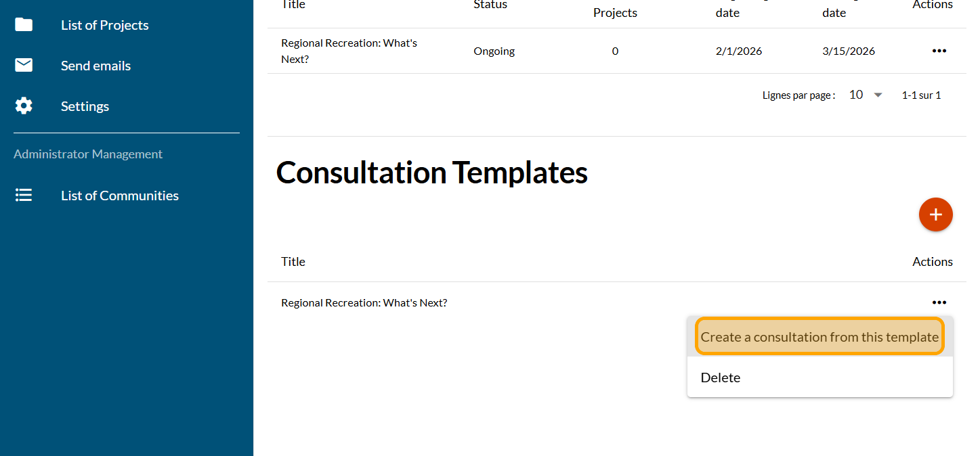Click the 1-1 sur 1 pagination text
The height and width of the screenshot is (456, 980).
pyautogui.click(x=921, y=95)
